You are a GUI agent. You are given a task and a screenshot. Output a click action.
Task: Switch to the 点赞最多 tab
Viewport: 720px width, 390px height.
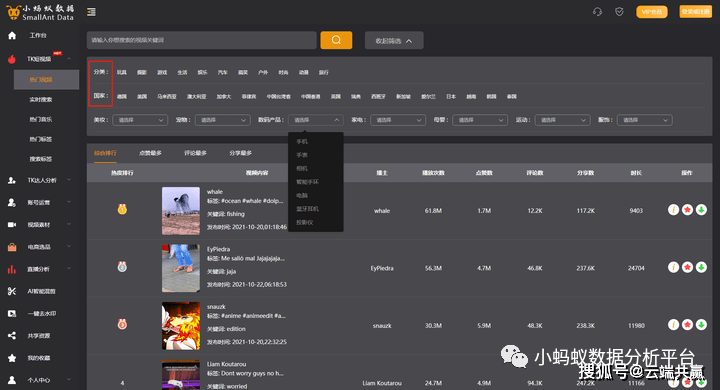tap(151, 153)
